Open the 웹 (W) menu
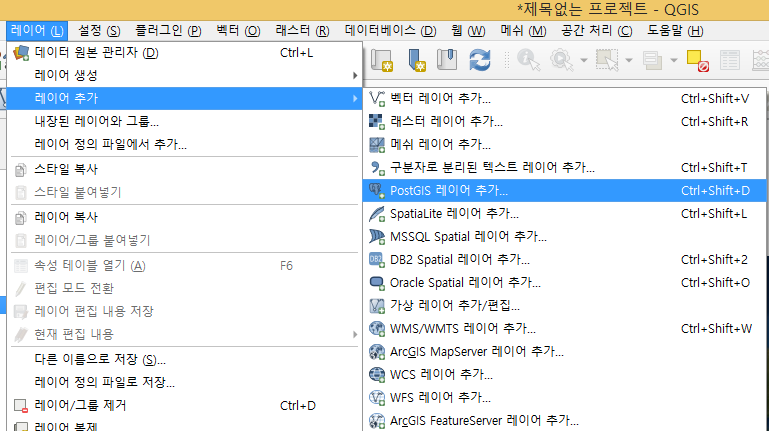 468,31
